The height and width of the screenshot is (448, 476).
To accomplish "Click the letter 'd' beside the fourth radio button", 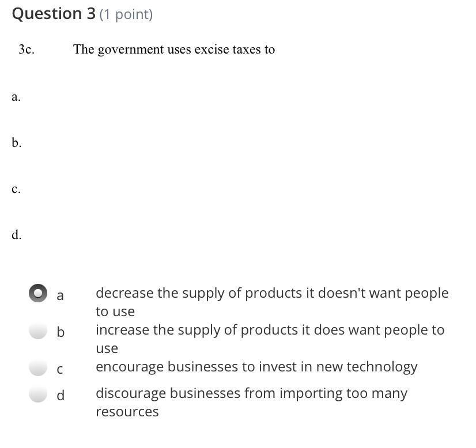I will click(61, 395).
